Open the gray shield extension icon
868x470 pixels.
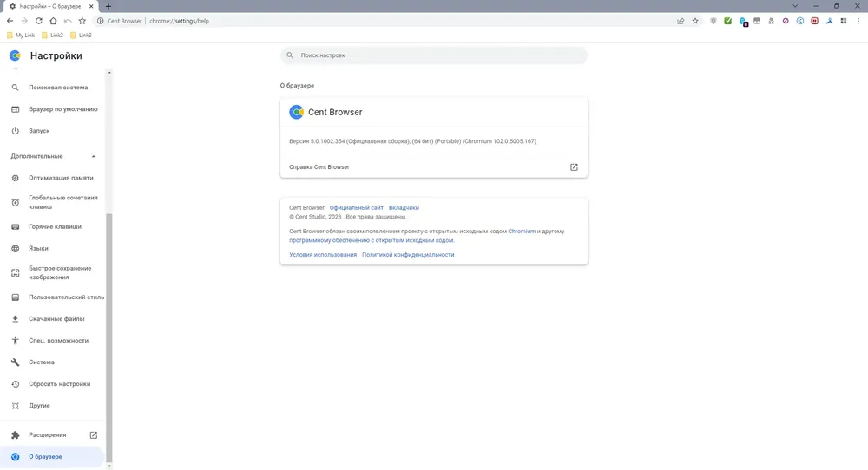[x=713, y=21]
